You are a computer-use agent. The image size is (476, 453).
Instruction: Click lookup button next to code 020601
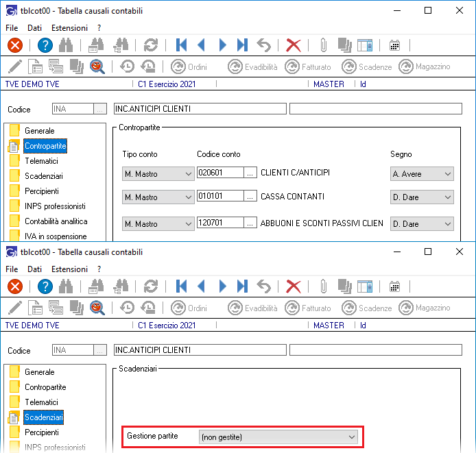pyautogui.click(x=250, y=173)
